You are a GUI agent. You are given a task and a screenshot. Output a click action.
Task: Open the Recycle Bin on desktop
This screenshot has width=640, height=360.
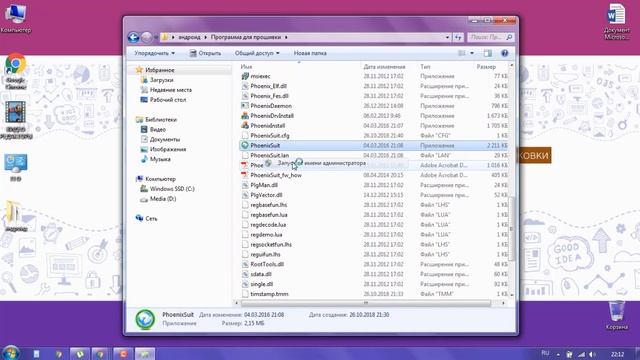click(616, 315)
